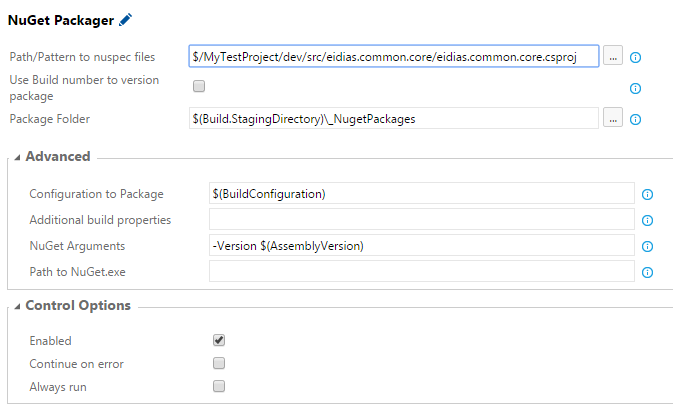Screen dimensions: 673x418
Task: View info icon next to Package Folder
Action: pyautogui.click(x=635, y=119)
